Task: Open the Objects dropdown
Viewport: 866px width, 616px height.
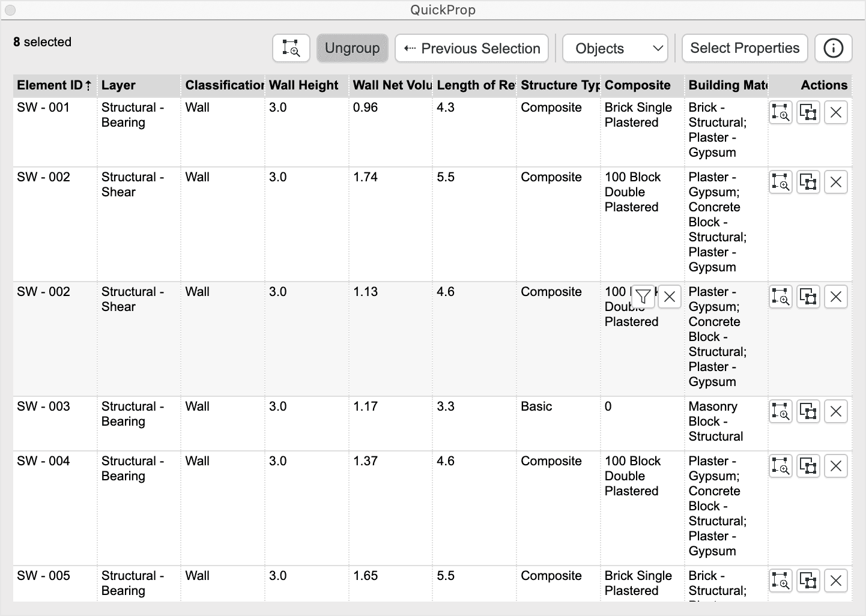Action: [x=615, y=48]
